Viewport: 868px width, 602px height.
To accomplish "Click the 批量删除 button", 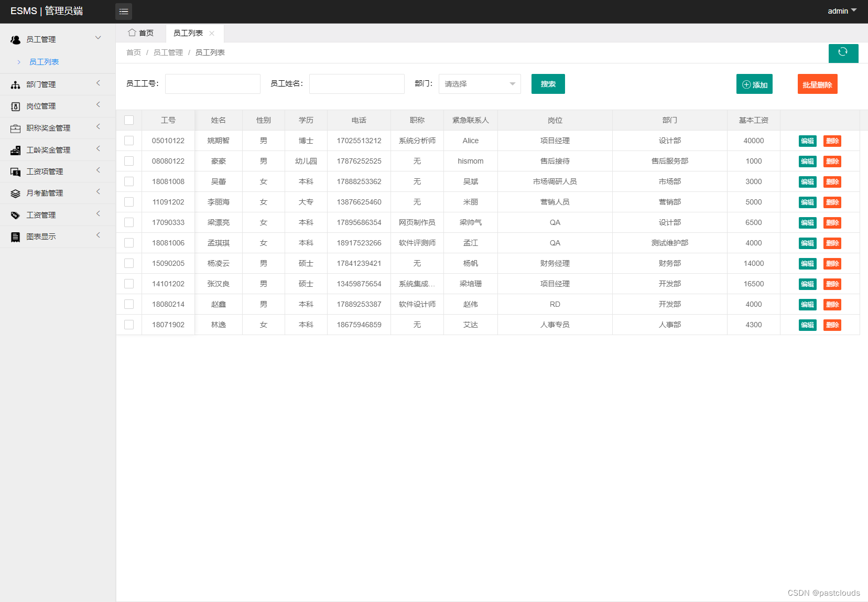I will (818, 84).
